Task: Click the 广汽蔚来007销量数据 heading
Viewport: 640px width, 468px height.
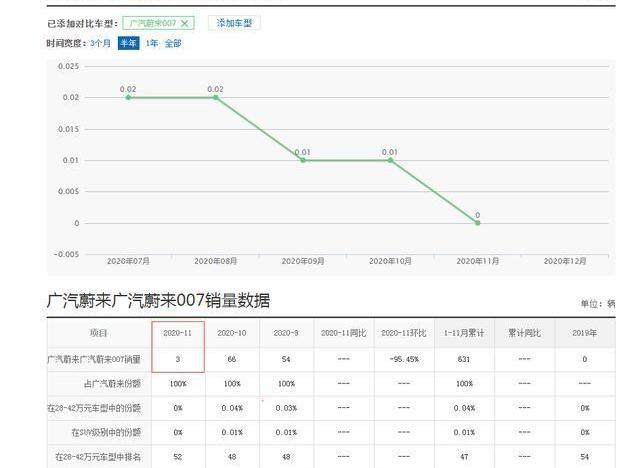Action: (158, 300)
